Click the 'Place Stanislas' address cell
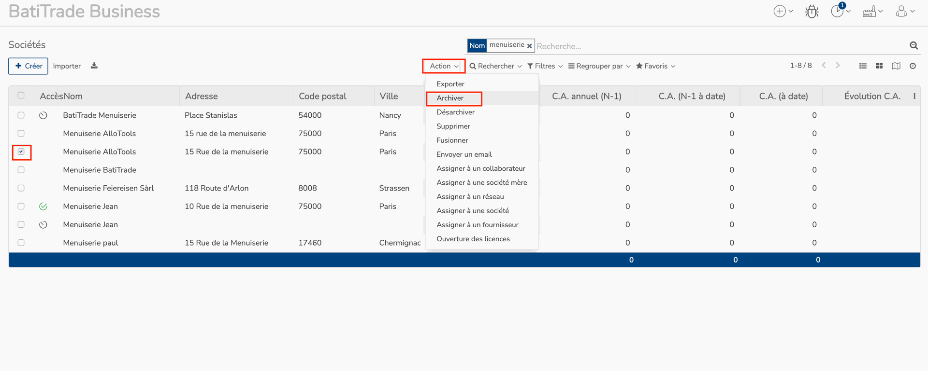 tap(211, 115)
